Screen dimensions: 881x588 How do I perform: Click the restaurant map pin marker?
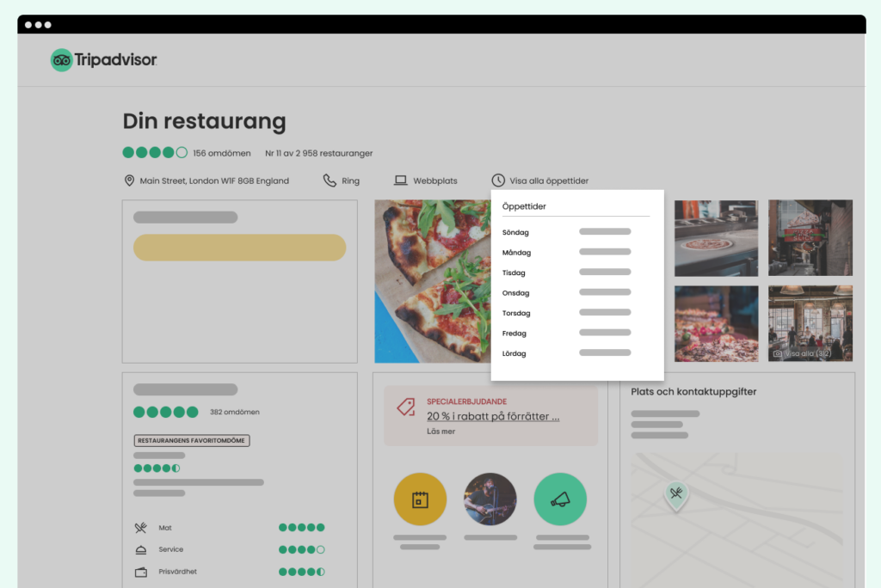(x=676, y=496)
